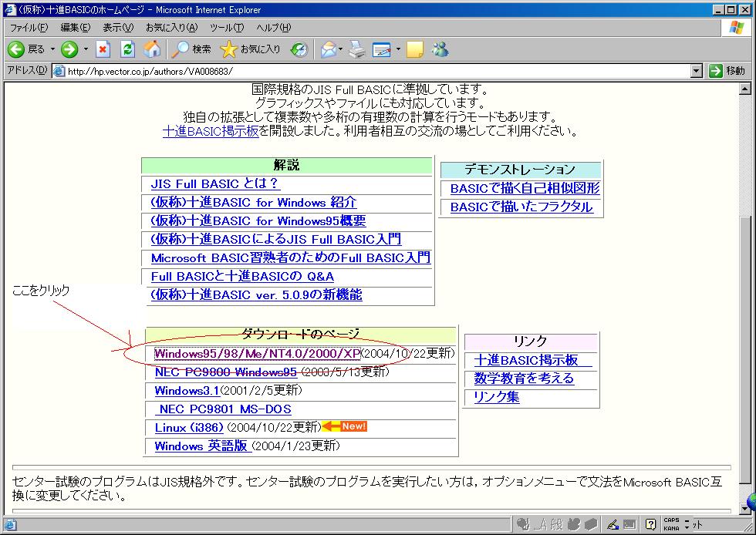Open Favorites (お気に入り) star button

tap(250, 49)
